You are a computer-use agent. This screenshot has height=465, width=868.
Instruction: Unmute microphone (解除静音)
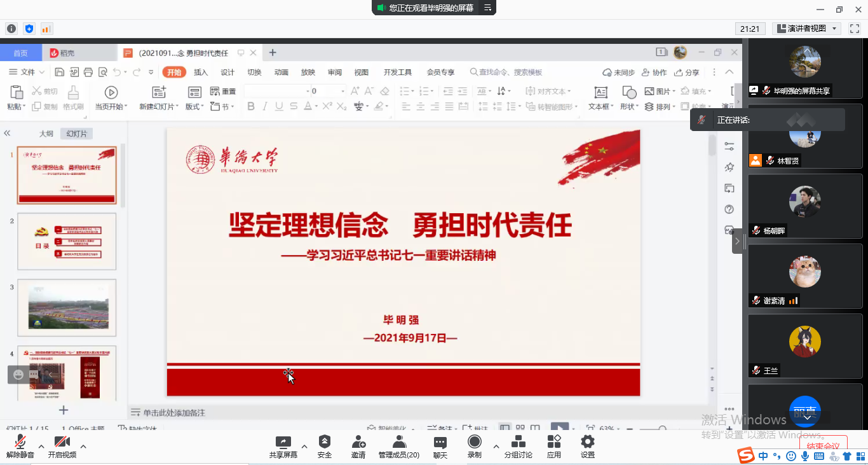[20, 447]
